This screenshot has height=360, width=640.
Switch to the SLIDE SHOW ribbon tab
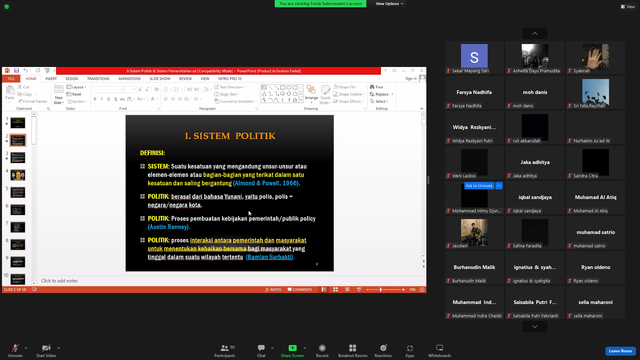[x=160, y=78]
